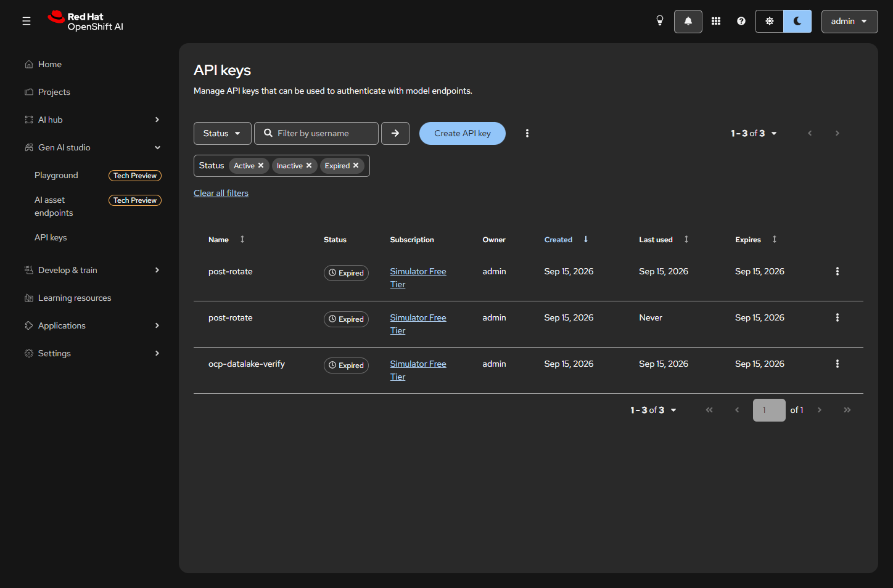The height and width of the screenshot is (588, 893).
Task: Click the lightbulb icon in header
Action: pyautogui.click(x=660, y=21)
